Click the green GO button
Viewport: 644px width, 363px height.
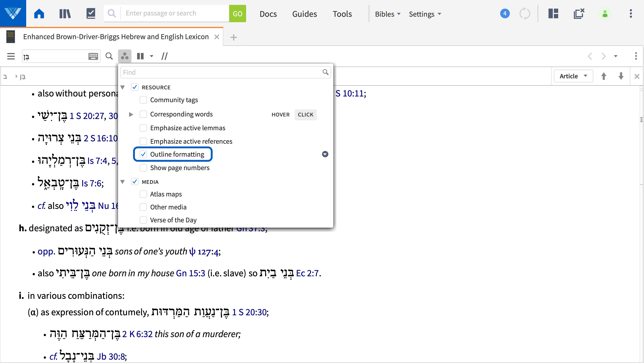238,13
